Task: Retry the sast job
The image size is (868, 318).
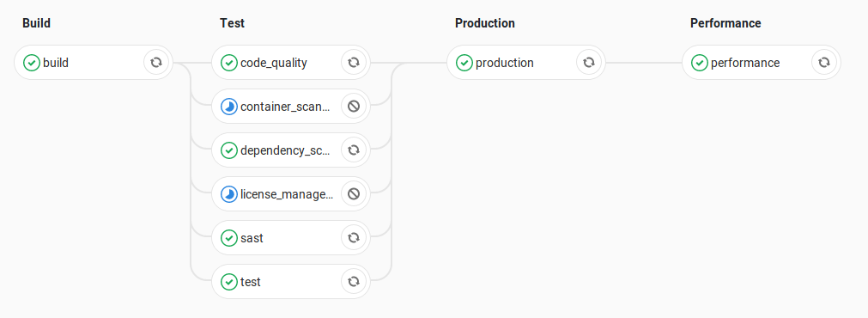Action: tap(354, 238)
